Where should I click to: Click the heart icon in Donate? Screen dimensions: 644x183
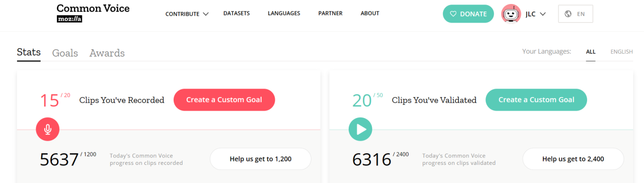pos(453,14)
